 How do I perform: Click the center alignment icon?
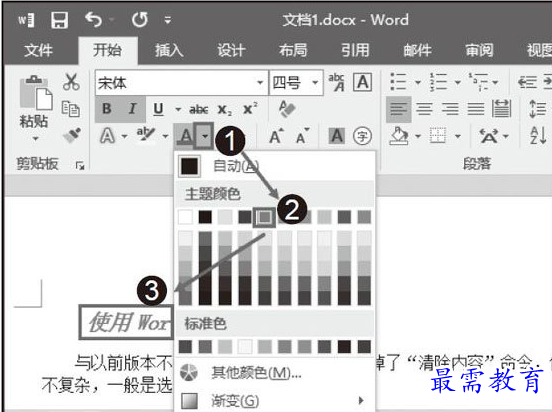pos(424,109)
